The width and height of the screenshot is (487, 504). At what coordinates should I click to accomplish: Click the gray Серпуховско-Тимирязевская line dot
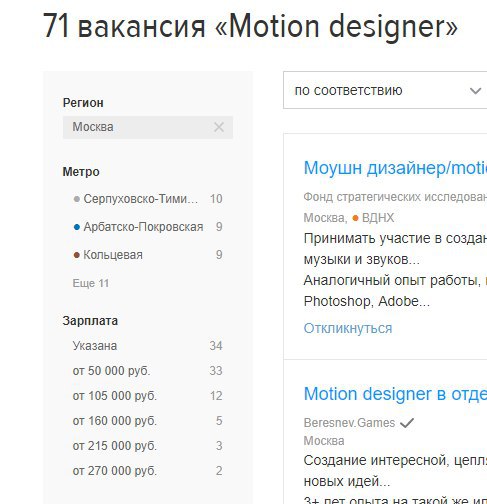pos(77,199)
